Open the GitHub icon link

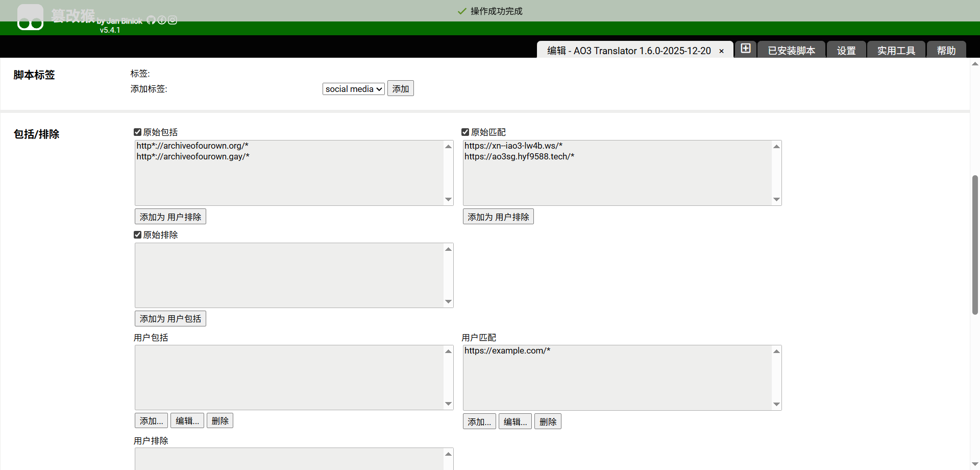151,20
